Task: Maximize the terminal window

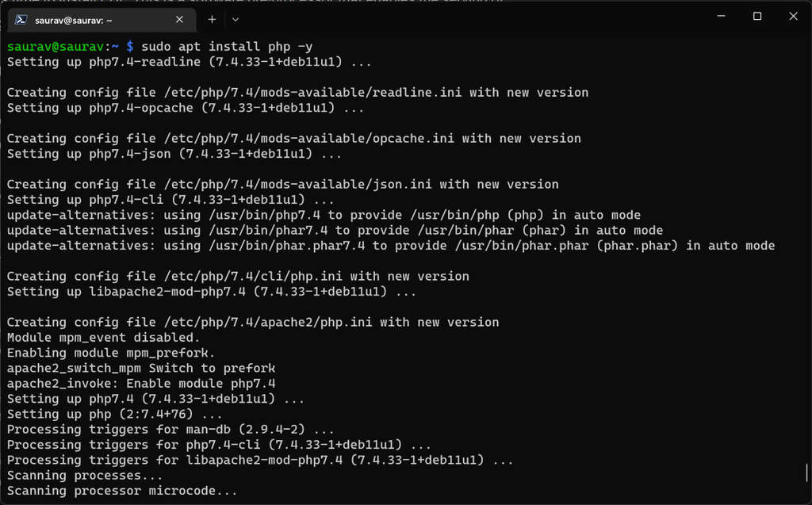Action: coord(757,17)
